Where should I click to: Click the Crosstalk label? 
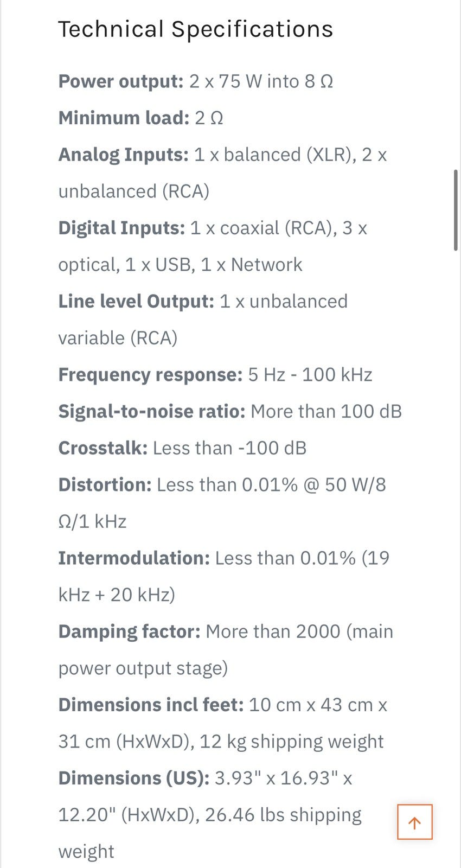coord(103,448)
